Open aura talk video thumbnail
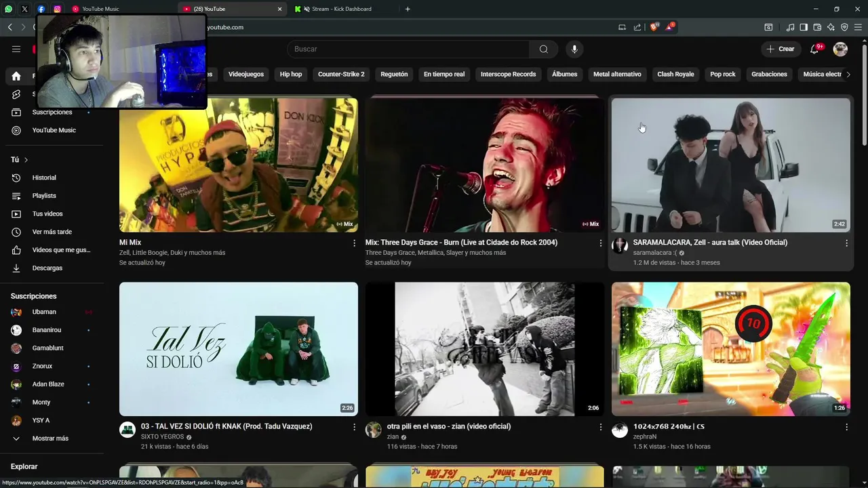Viewport: 868px width, 488px height. (730, 165)
